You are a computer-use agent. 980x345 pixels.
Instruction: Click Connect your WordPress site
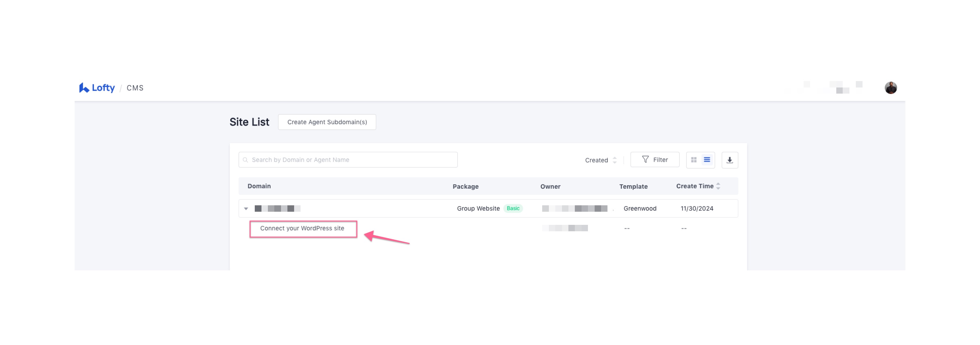303,228
